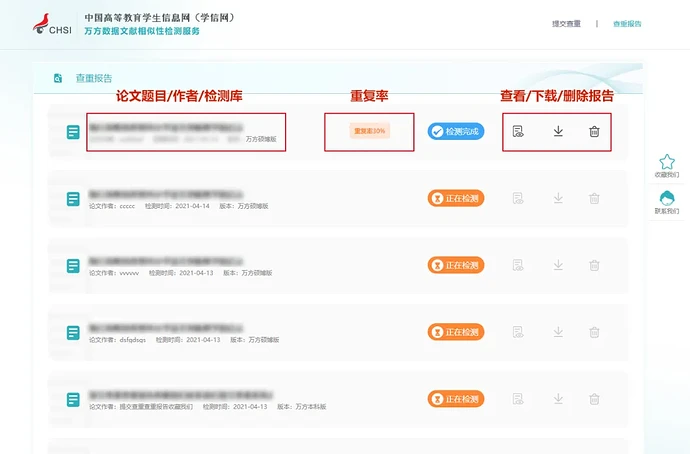
Task: Click the 万方数据文献相似性检测服务 subtitle
Action: (x=142, y=31)
